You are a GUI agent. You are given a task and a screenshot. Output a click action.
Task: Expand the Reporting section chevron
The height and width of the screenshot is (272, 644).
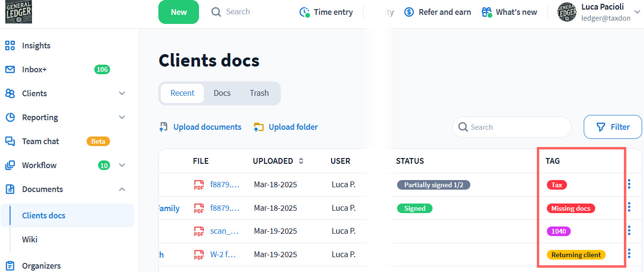122,117
